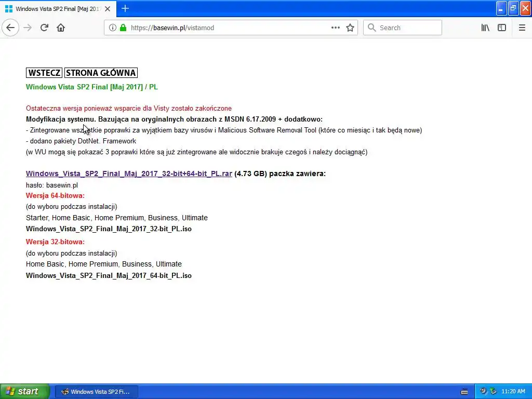
Task: Close the Windows Vista SP2 Final tab
Action: point(108,9)
